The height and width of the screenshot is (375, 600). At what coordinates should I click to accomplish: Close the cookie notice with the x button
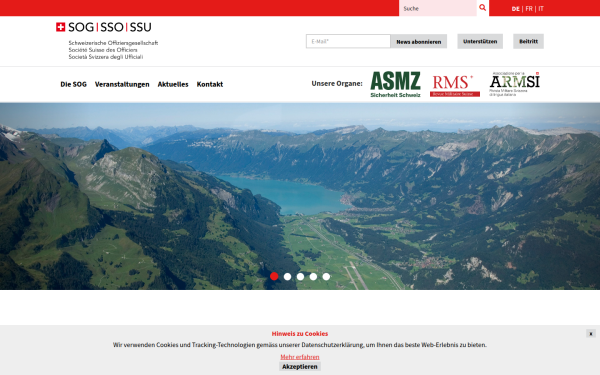click(590, 334)
